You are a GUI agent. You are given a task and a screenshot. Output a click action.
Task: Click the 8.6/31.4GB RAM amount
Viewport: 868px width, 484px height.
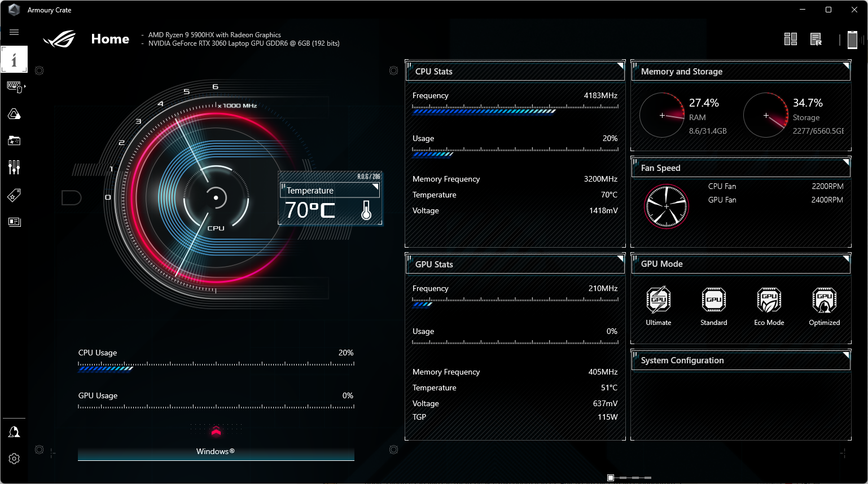tap(708, 131)
